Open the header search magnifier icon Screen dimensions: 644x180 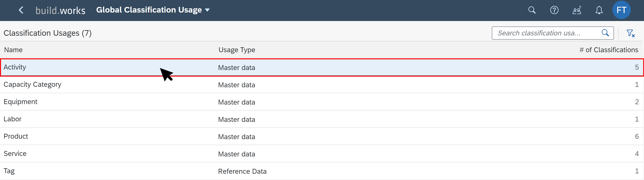click(532, 10)
